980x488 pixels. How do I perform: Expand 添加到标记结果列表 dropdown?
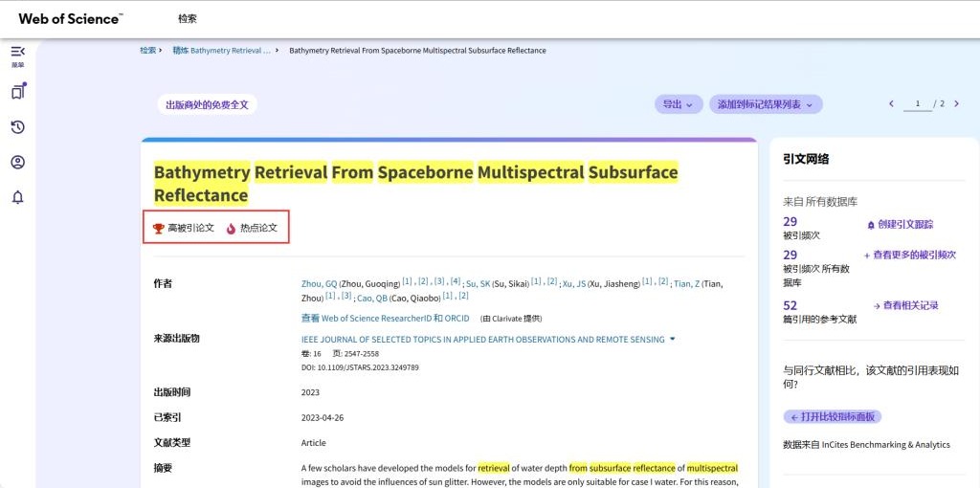[765, 104]
